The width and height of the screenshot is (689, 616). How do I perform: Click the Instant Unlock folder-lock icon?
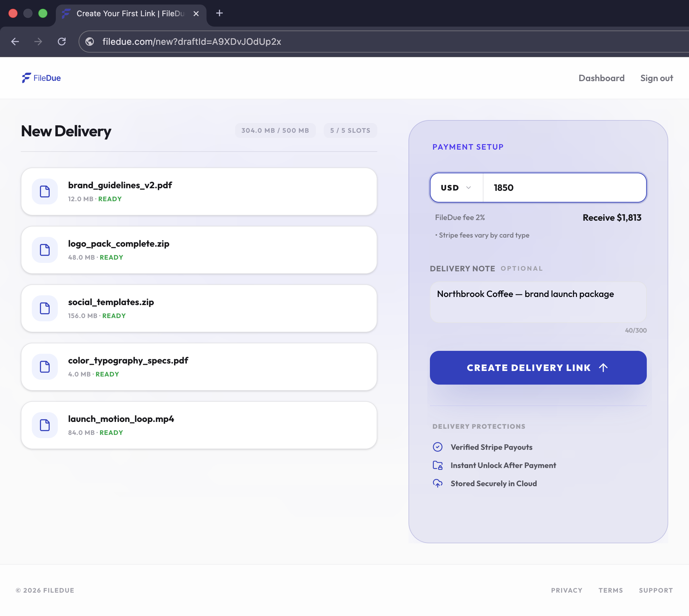click(437, 465)
